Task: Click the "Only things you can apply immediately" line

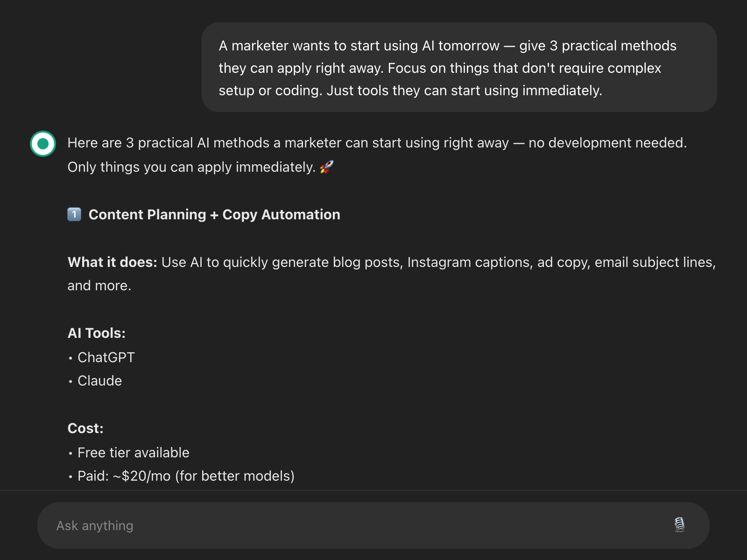Action: click(x=191, y=167)
